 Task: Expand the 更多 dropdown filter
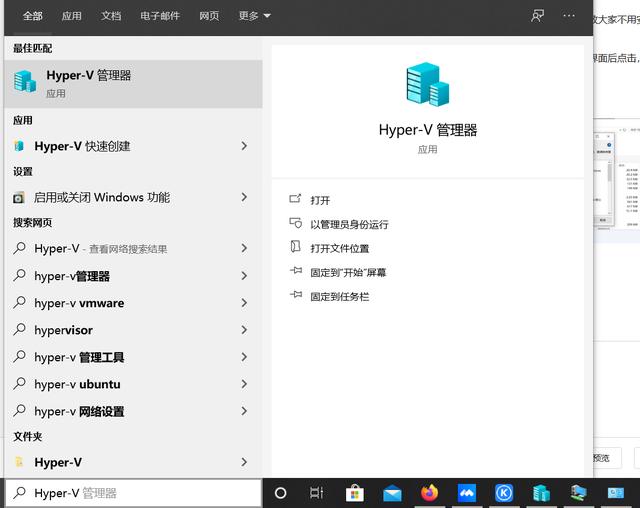pos(254,16)
